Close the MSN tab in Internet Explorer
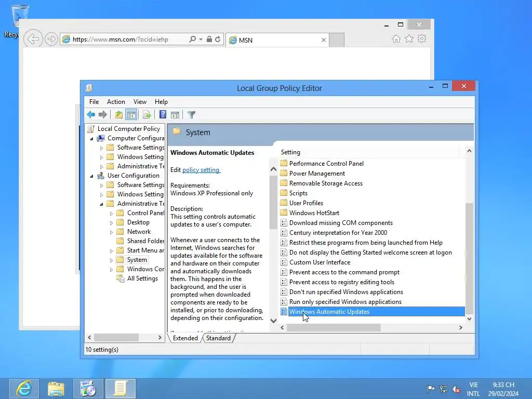The width and height of the screenshot is (532, 399). [x=323, y=40]
